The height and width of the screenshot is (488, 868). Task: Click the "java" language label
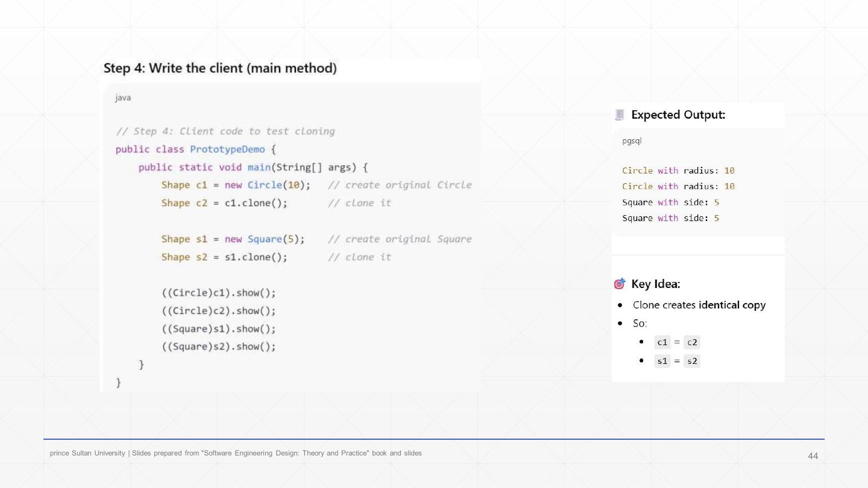[x=123, y=98]
